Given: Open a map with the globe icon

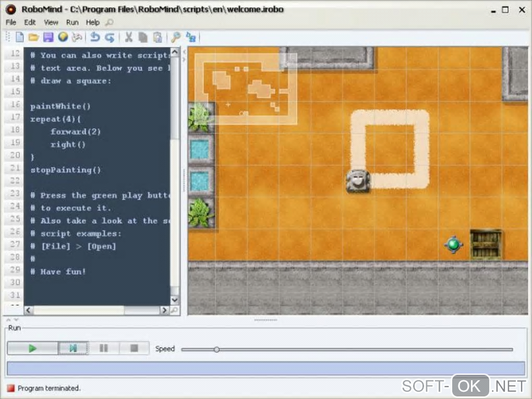Looking at the screenshot, I should 63,37.
